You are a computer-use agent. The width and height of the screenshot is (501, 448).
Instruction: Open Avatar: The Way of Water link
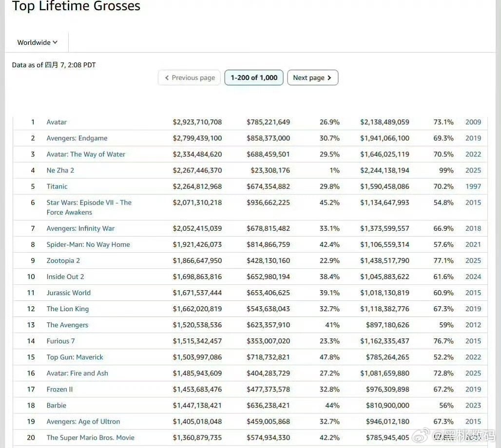(x=86, y=154)
